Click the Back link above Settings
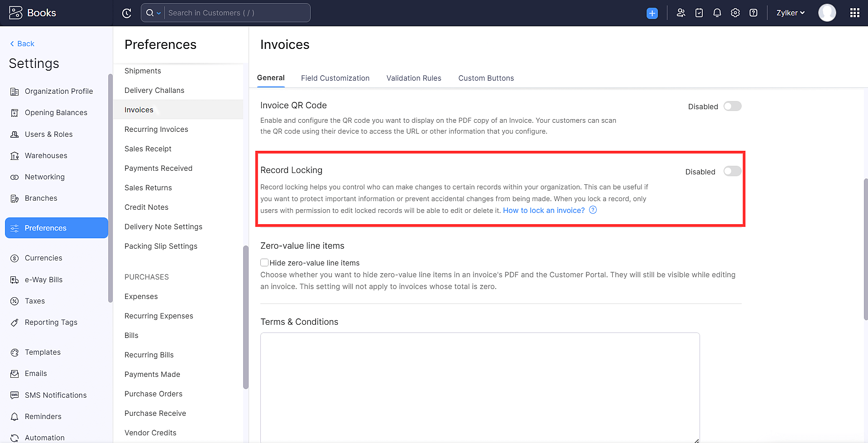868x443 pixels. coord(21,43)
